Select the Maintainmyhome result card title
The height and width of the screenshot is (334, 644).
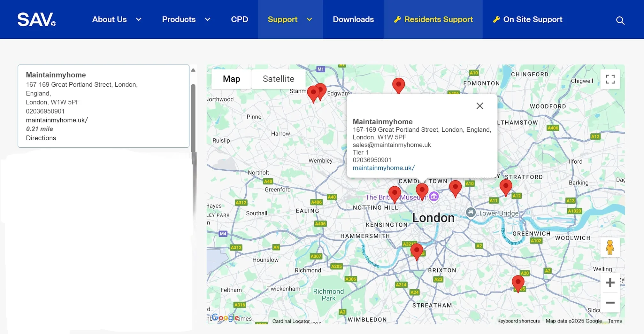pyautogui.click(x=56, y=75)
